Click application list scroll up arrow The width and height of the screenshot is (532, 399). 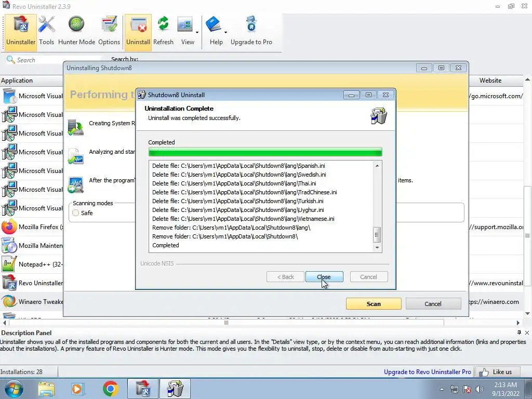[x=528, y=79]
